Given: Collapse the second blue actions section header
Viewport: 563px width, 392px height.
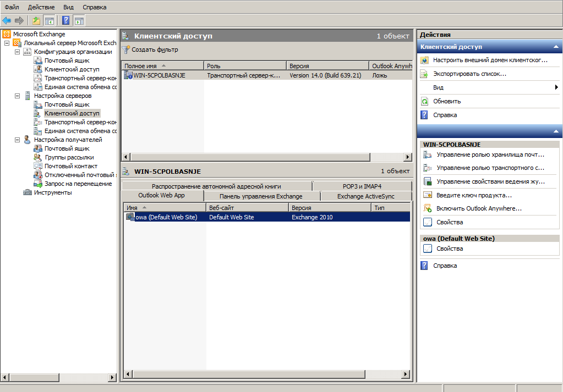Looking at the screenshot, I should pos(556,131).
